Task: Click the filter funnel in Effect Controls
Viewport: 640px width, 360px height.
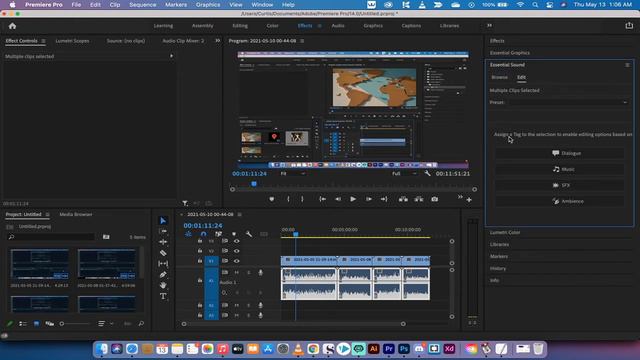Action: pos(185,203)
